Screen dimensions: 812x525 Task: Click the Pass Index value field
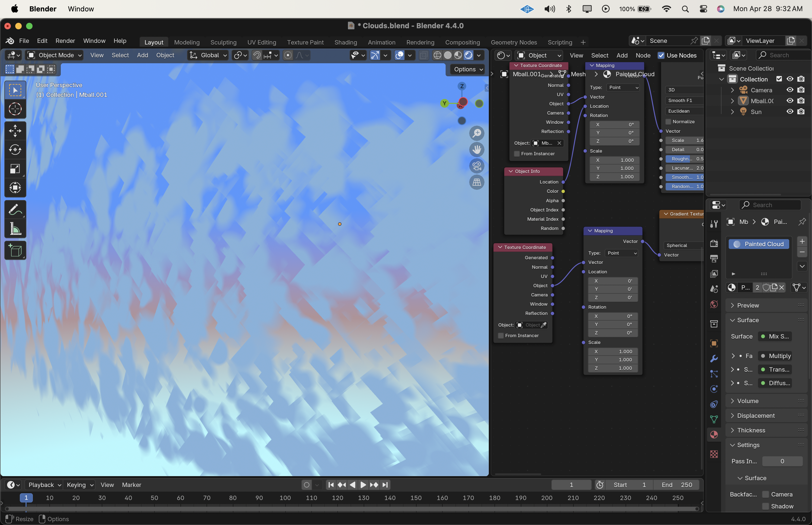click(x=782, y=461)
